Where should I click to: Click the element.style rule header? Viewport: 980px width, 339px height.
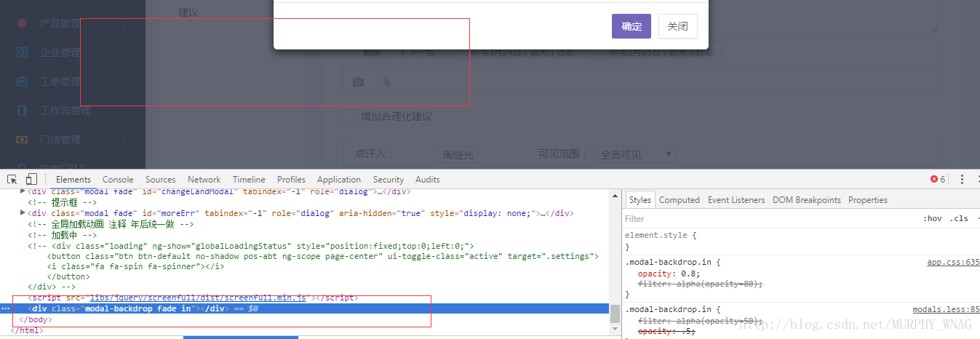[x=661, y=236]
